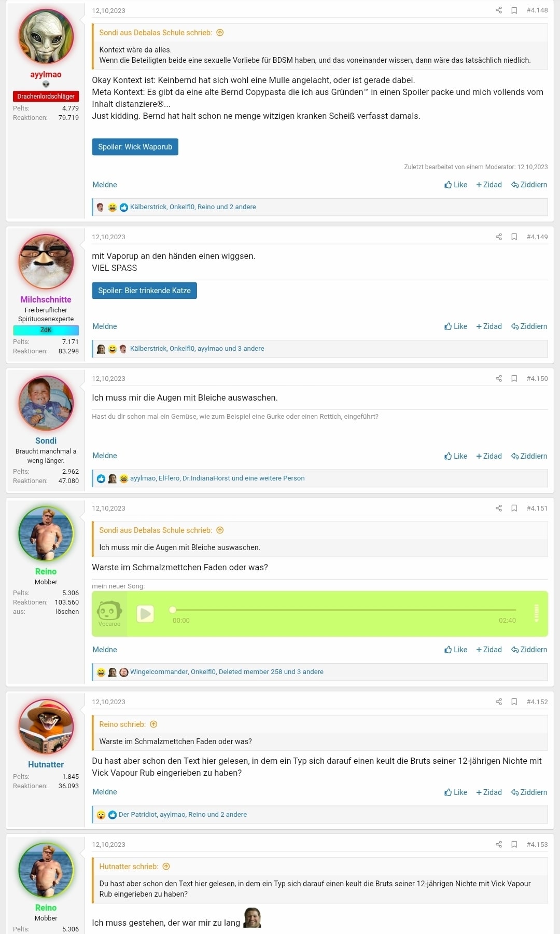Open username link Sondi
The width and height of the screenshot is (560, 934).
(x=46, y=441)
